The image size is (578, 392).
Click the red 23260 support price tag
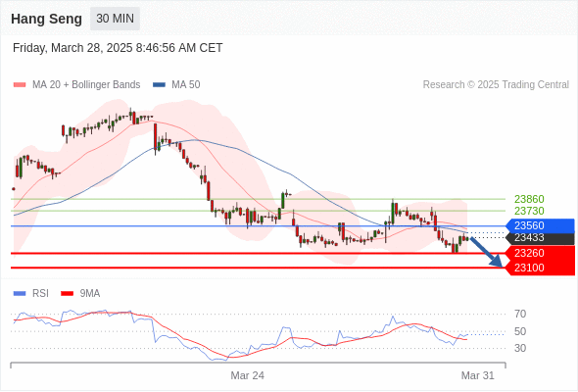pos(540,253)
